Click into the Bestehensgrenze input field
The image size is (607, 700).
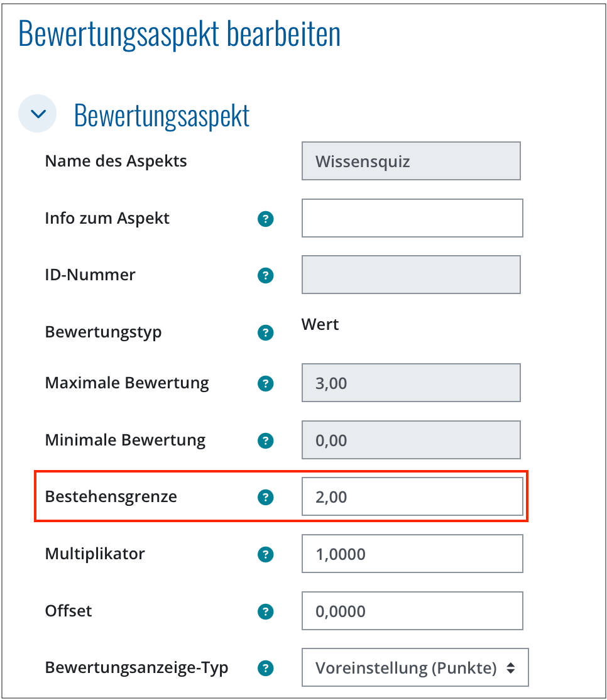(x=412, y=496)
